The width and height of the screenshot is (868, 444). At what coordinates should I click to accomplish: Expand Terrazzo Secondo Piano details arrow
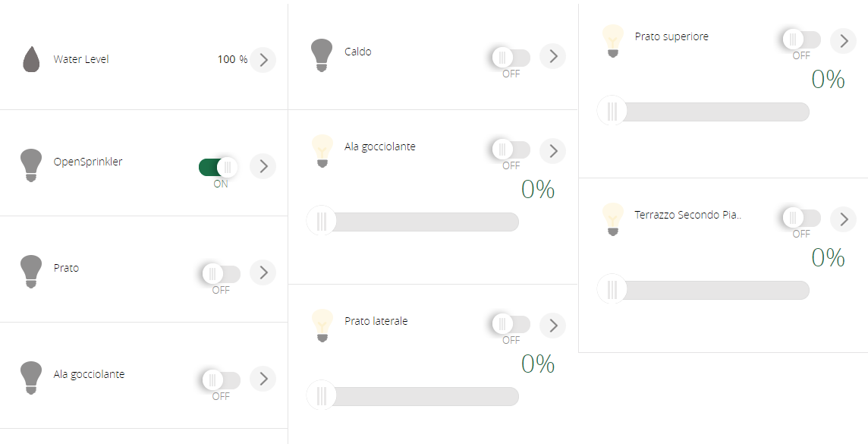[x=843, y=219]
